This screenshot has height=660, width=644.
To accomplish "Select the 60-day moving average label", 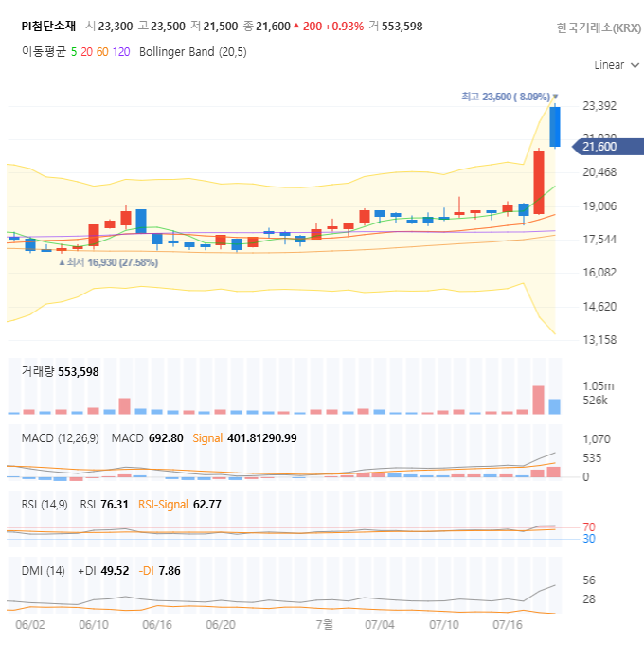I will [102, 52].
